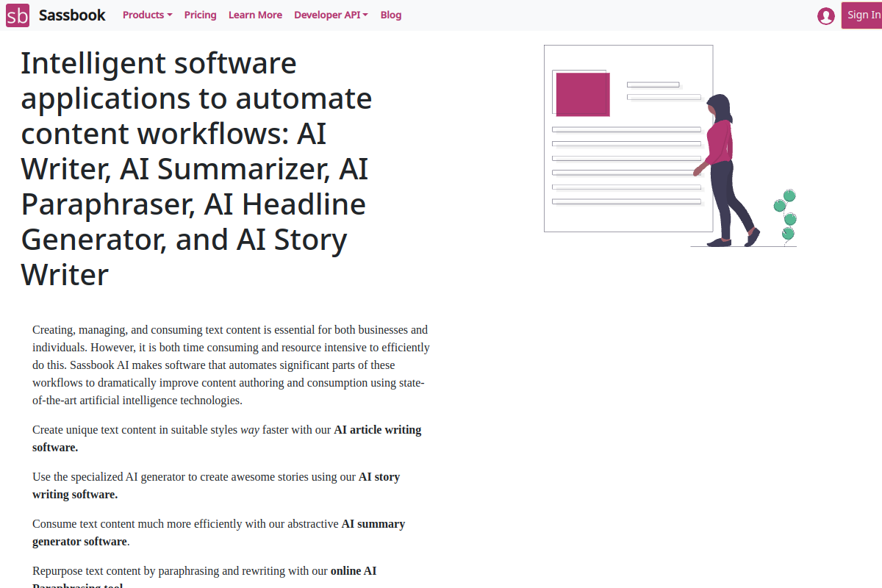Click the Sassbook sb logo icon
This screenshot has width=882, height=588.
[18, 15]
